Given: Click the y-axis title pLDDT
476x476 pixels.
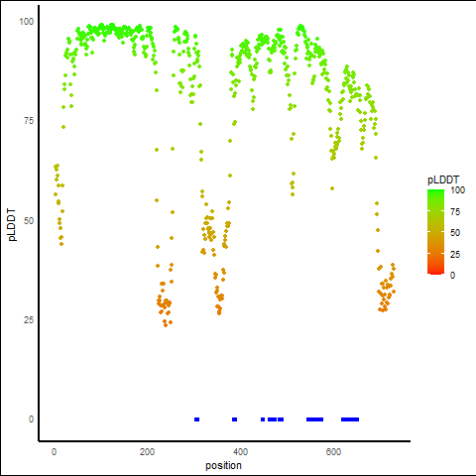Looking at the screenshot, I should tap(12, 225).
